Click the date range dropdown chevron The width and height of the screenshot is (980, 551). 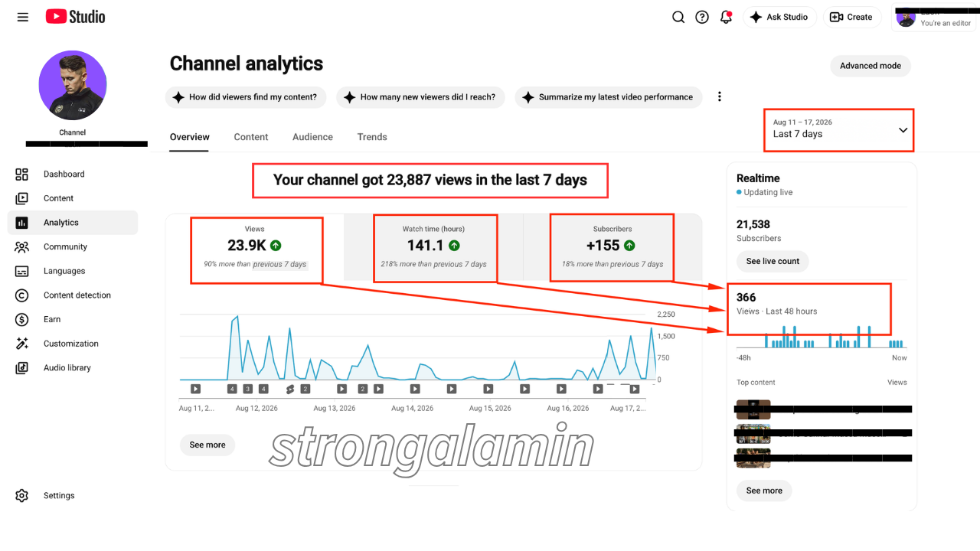click(x=903, y=130)
